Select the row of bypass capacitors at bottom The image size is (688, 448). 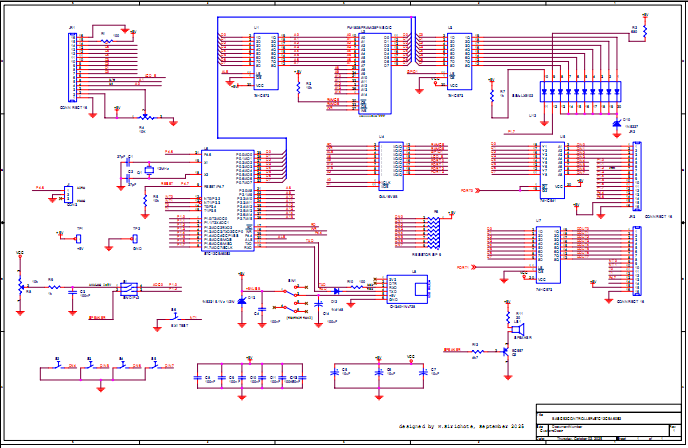click(250, 378)
